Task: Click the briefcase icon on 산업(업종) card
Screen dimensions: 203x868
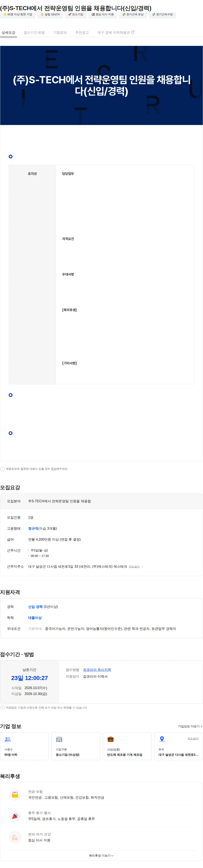Action: (x=110, y=739)
